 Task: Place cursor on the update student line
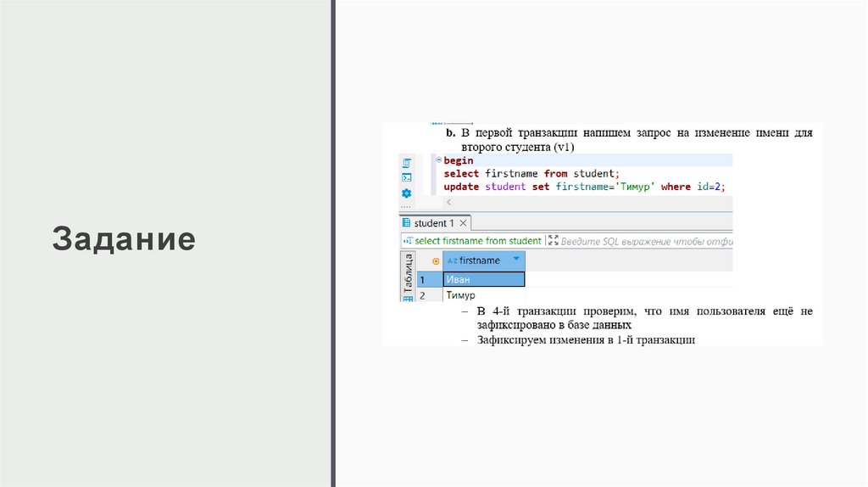tap(585, 187)
